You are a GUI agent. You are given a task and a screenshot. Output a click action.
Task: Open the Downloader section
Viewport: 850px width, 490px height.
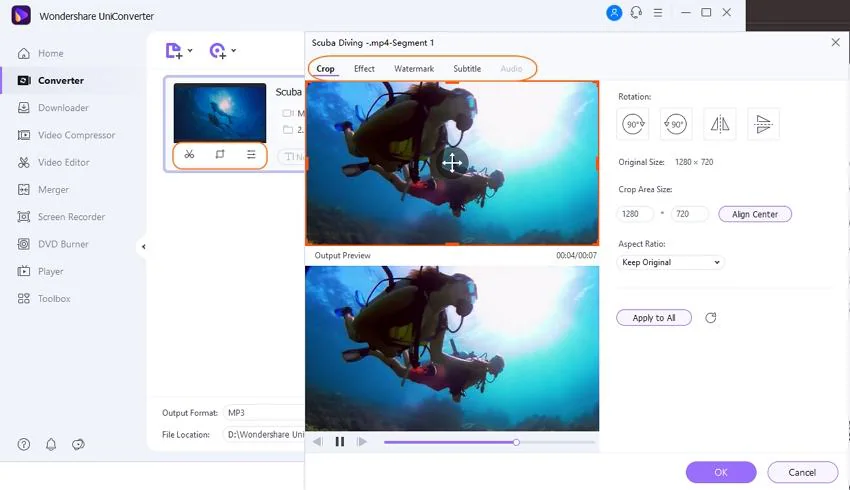click(53, 107)
